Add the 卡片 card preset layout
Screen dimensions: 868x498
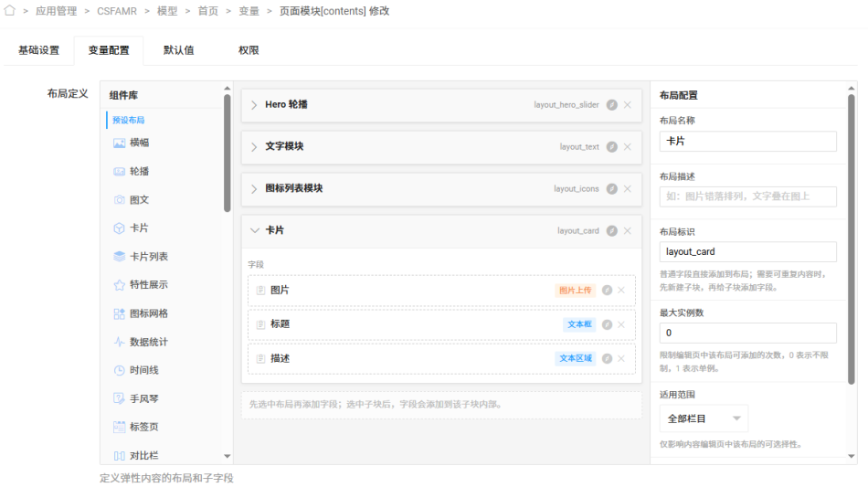pos(132,228)
